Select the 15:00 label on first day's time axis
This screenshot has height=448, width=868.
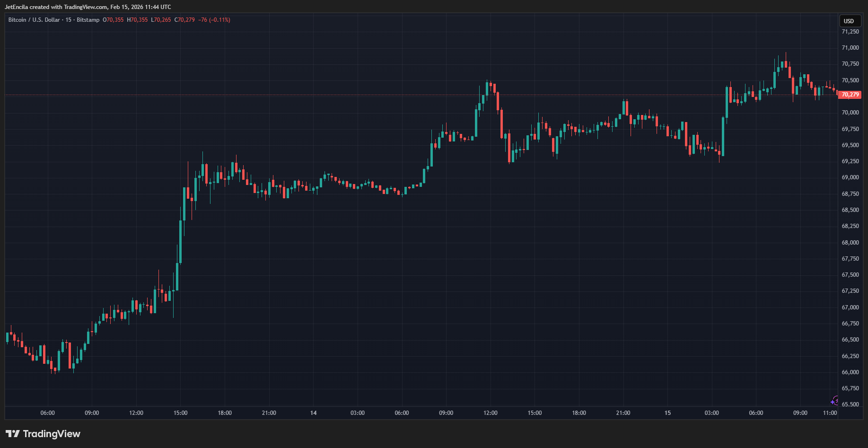pos(180,413)
